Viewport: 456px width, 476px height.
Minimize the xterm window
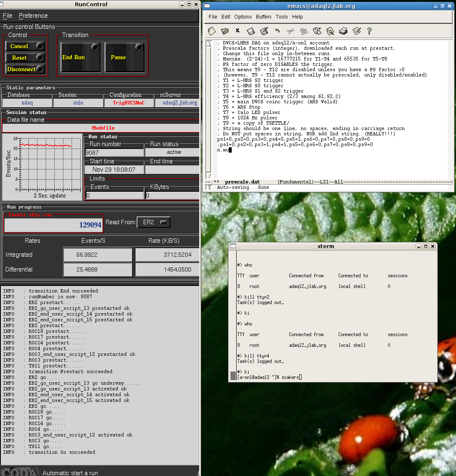pos(419,246)
